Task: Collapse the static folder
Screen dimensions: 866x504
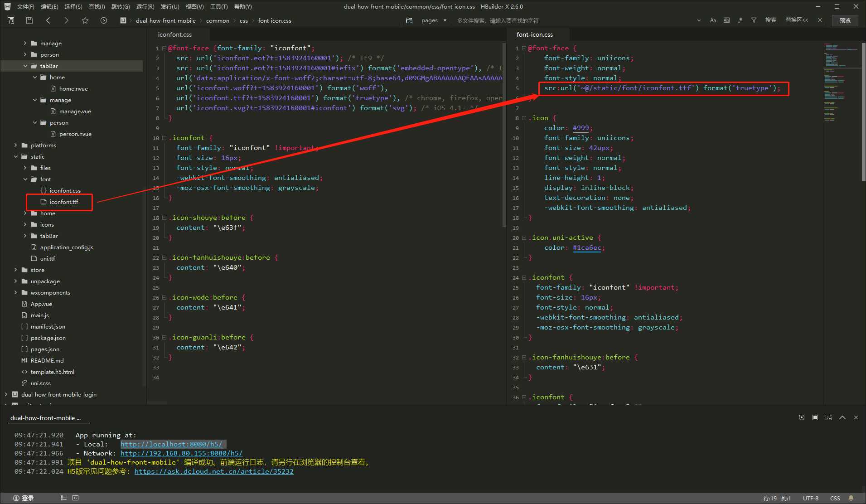Action: point(16,156)
